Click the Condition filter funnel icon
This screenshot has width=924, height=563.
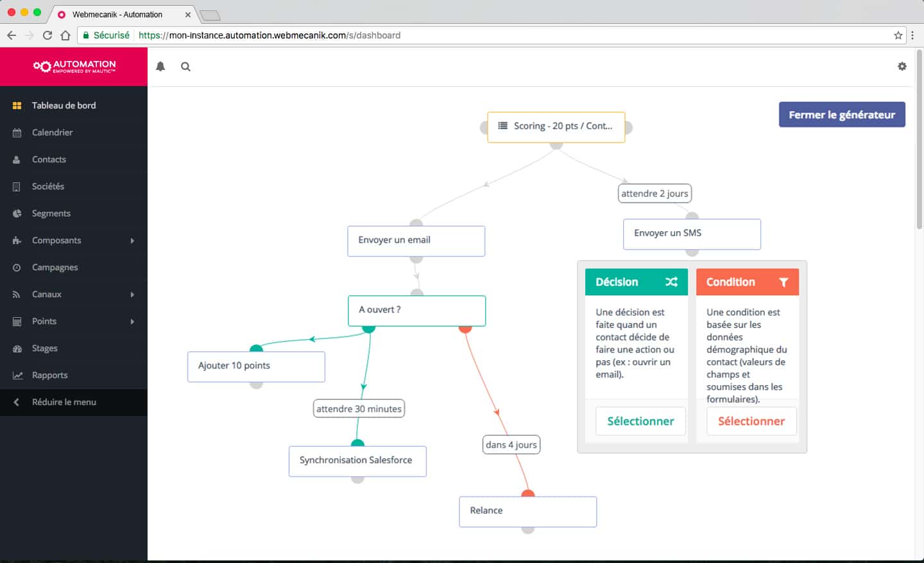tap(783, 282)
